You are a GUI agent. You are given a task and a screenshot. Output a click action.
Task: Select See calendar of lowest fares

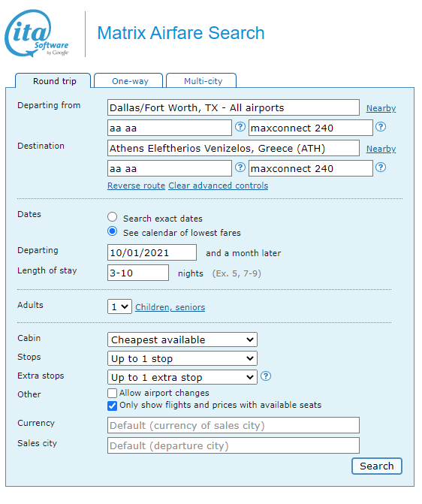(112, 231)
